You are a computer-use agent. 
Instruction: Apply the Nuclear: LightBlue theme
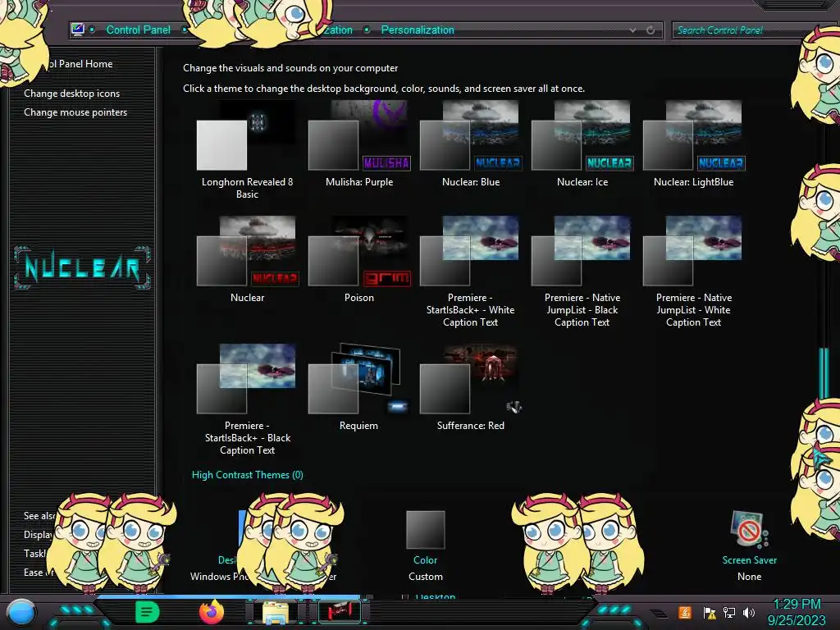pos(694,144)
